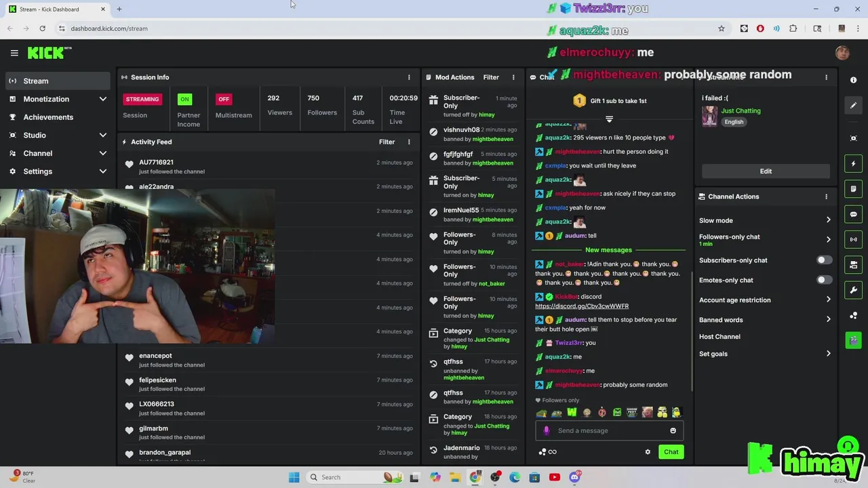Click AU7716921 follow activity entry
This screenshot has width=868, height=488.
click(269, 167)
